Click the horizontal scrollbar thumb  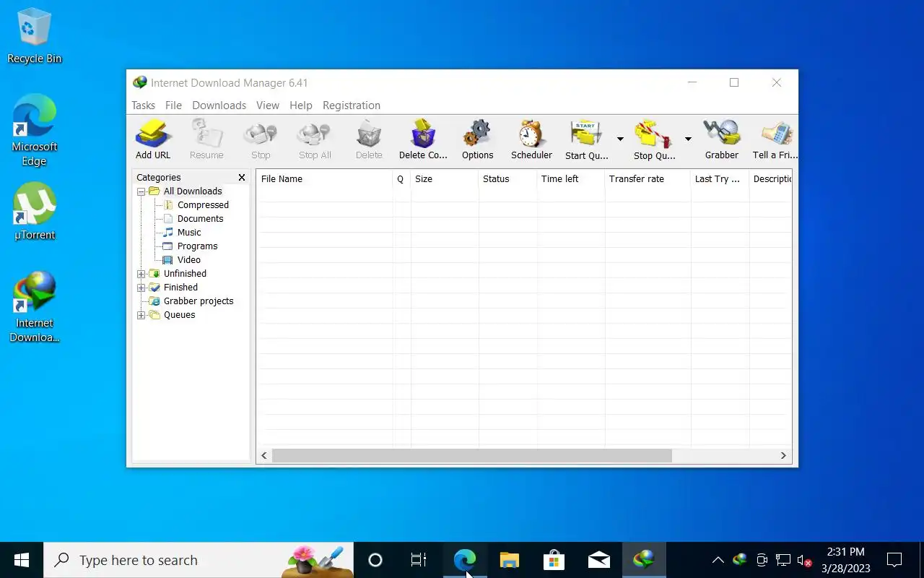[472, 456]
